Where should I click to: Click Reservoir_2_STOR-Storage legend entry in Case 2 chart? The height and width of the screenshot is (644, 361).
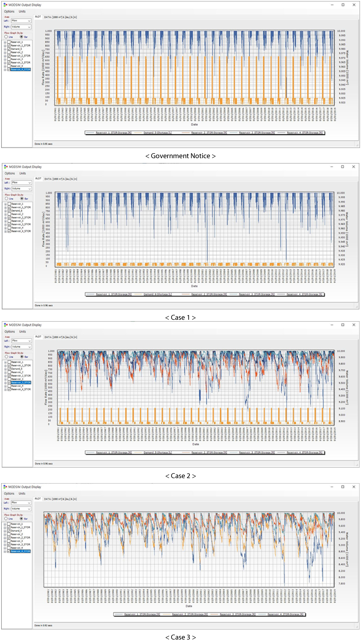point(205,452)
